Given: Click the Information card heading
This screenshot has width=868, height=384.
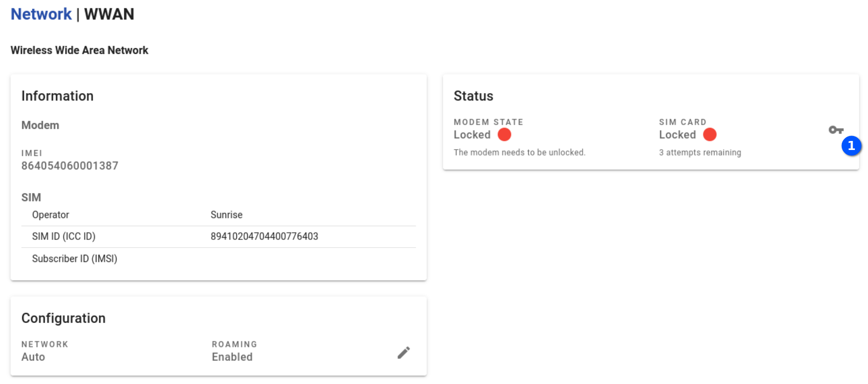Looking at the screenshot, I should 57,96.
